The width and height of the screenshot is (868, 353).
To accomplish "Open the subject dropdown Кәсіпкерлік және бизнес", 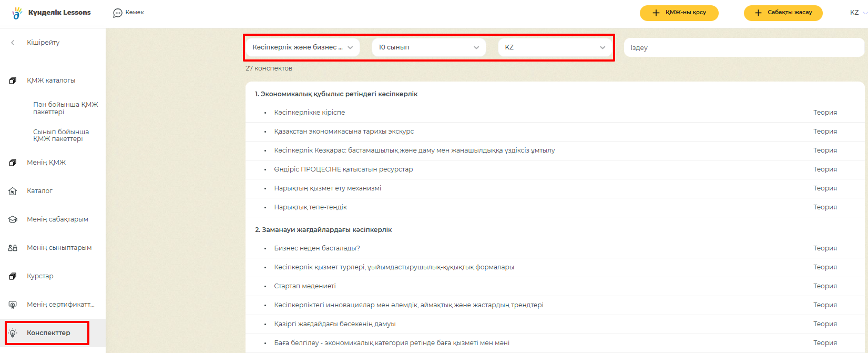I will tap(302, 47).
